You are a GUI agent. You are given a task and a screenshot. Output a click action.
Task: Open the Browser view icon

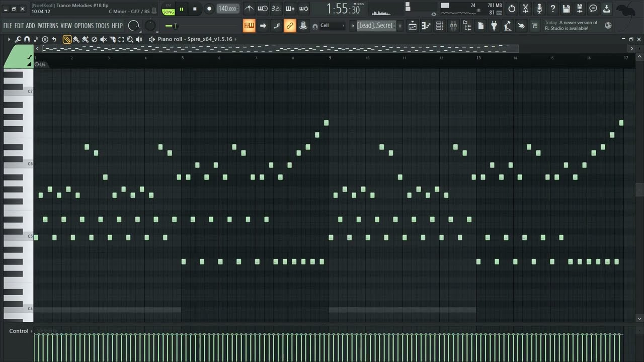467,26
